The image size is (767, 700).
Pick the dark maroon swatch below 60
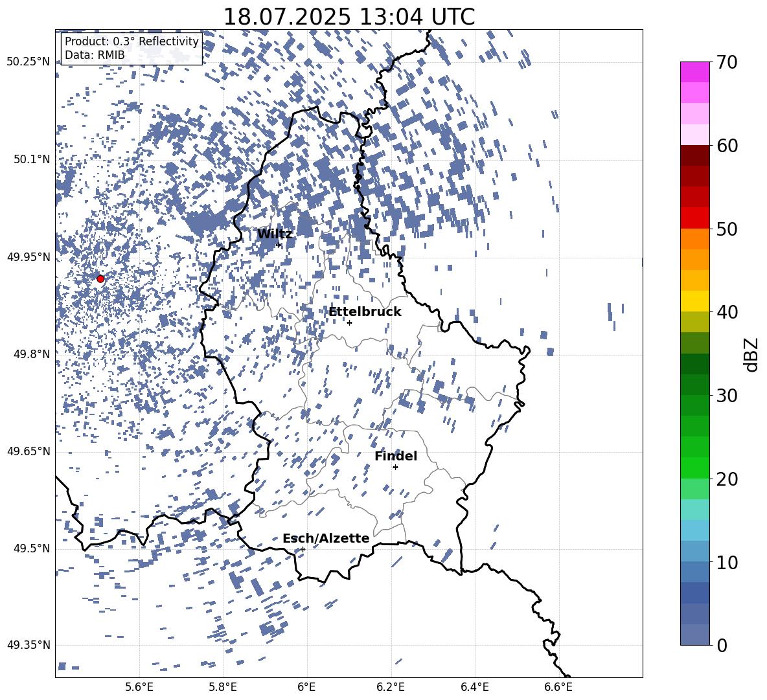coord(695,155)
